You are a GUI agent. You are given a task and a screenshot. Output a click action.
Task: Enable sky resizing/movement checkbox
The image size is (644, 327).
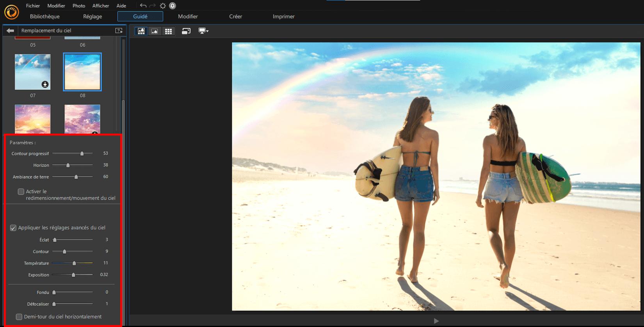(21, 192)
